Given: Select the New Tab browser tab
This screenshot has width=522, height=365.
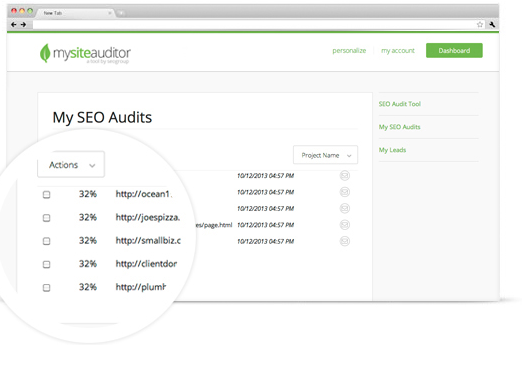Looking at the screenshot, I should (75, 13).
